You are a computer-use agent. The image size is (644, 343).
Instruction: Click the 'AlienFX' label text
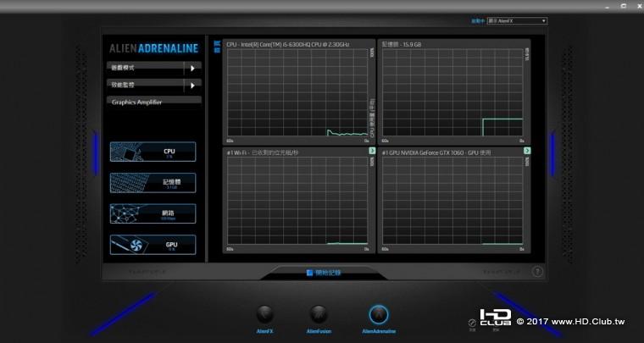point(265,331)
